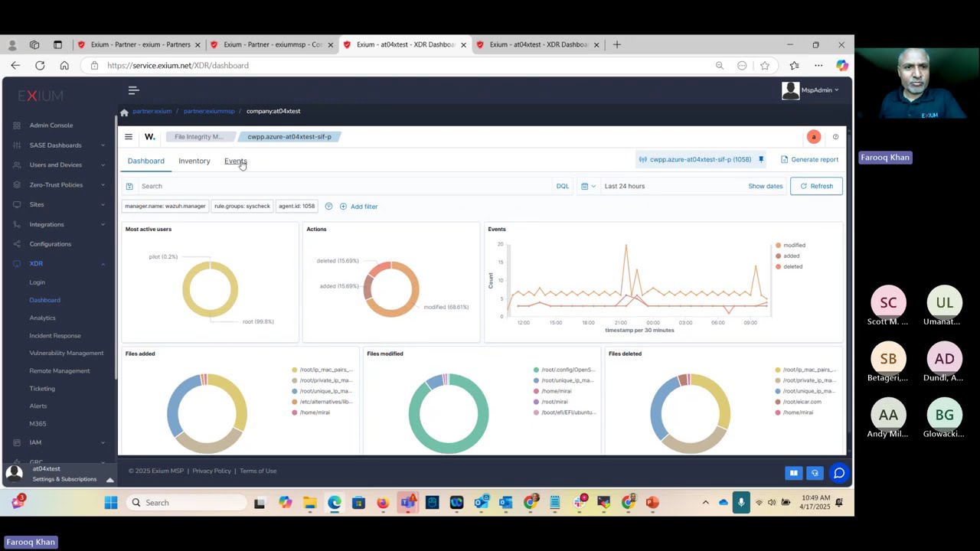Open Ticketing under XDR
The width and height of the screenshot is (980, 551).
[x=42, y=388]
